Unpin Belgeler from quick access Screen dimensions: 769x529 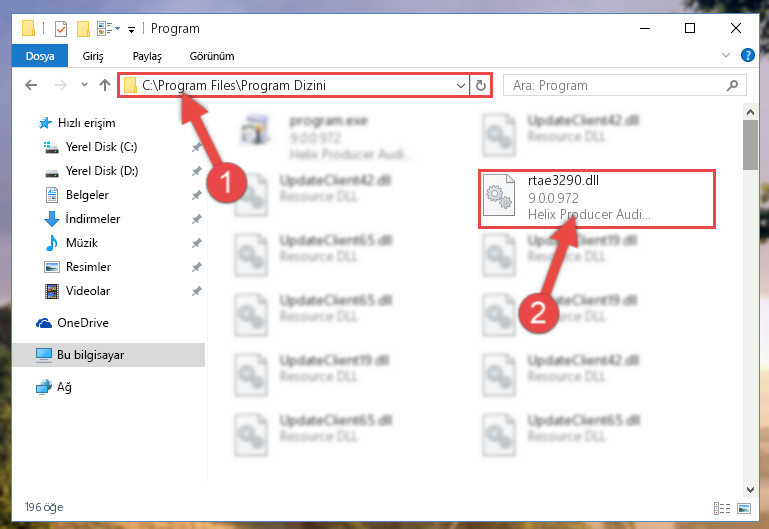click(x=197, y=195)
